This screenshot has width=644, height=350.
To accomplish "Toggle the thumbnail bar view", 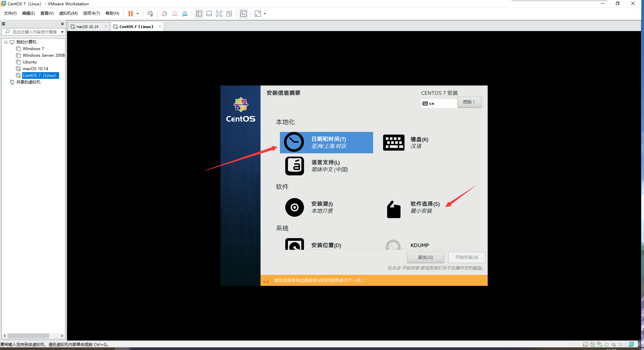I will 209,14.
